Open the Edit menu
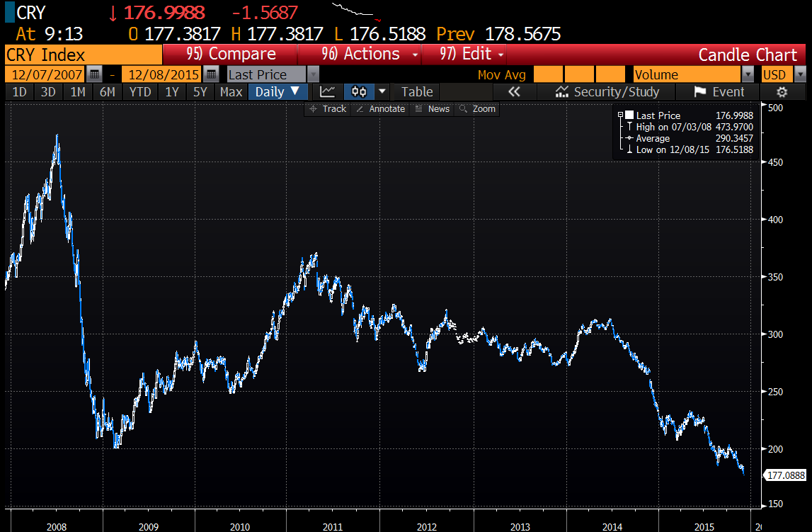The image size is (812, 532). [x=471, y=54]
